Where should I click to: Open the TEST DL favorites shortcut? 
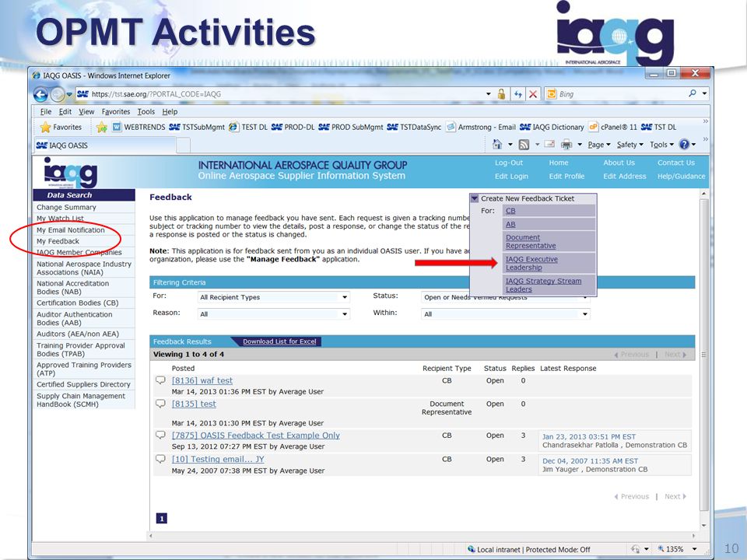[248, 127]
